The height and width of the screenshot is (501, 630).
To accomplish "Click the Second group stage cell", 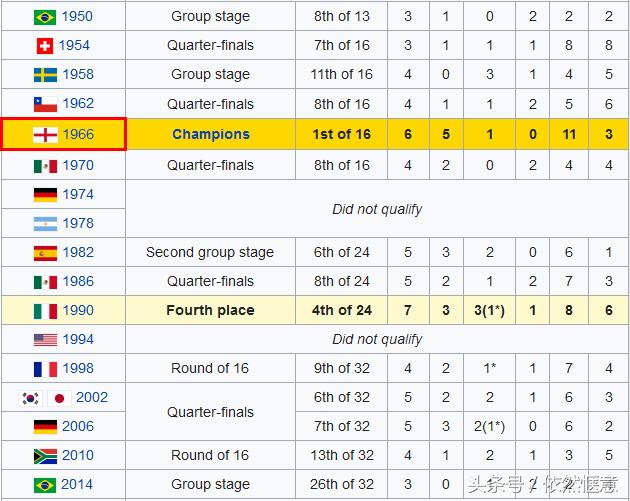I will pyautogui.click(x=210, y=252).
